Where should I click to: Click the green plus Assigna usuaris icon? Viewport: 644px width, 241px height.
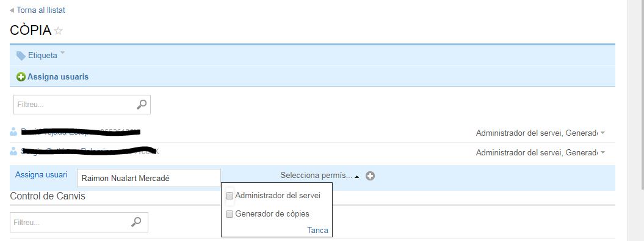click(21, 77)
